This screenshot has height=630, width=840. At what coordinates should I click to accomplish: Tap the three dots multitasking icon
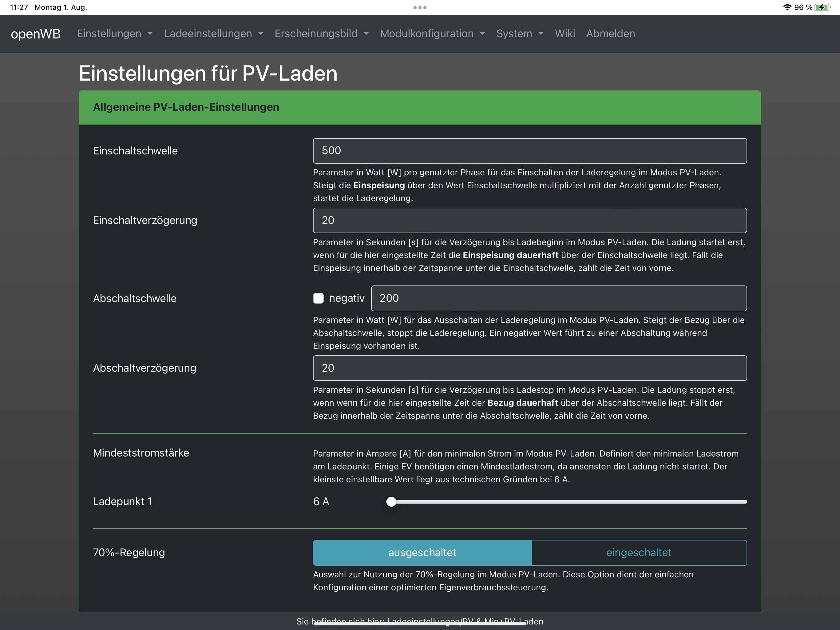tap(420, 8)
